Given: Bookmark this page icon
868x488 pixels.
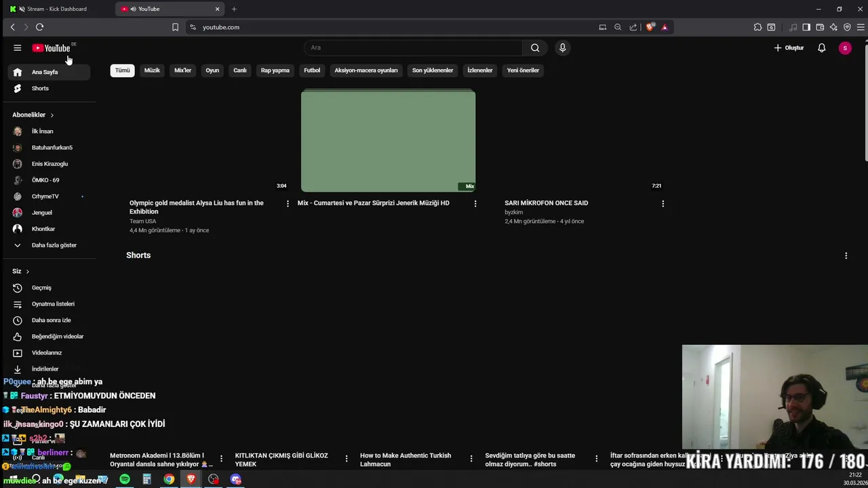Looking at the screenshot, I should click(175, 27).
